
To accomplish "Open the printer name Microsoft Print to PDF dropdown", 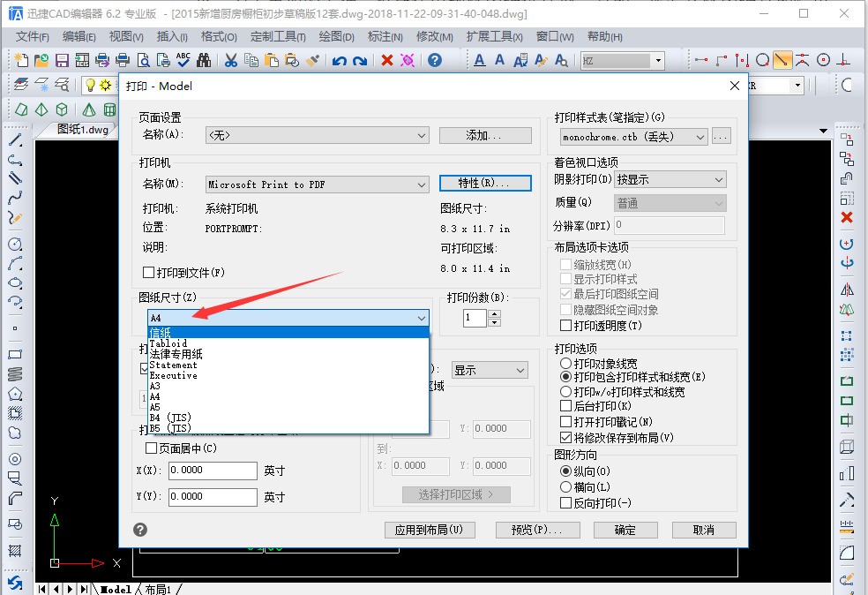I will (x=318, y=185).
